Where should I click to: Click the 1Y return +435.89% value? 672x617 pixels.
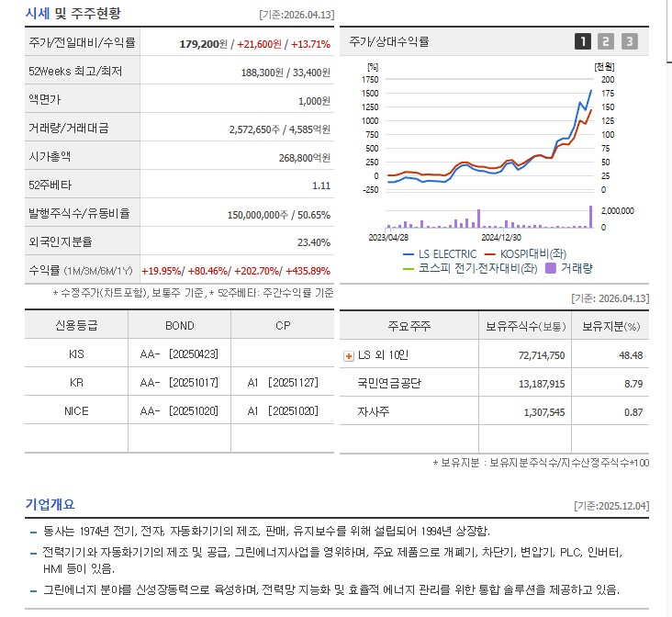[x=308, y=271]
